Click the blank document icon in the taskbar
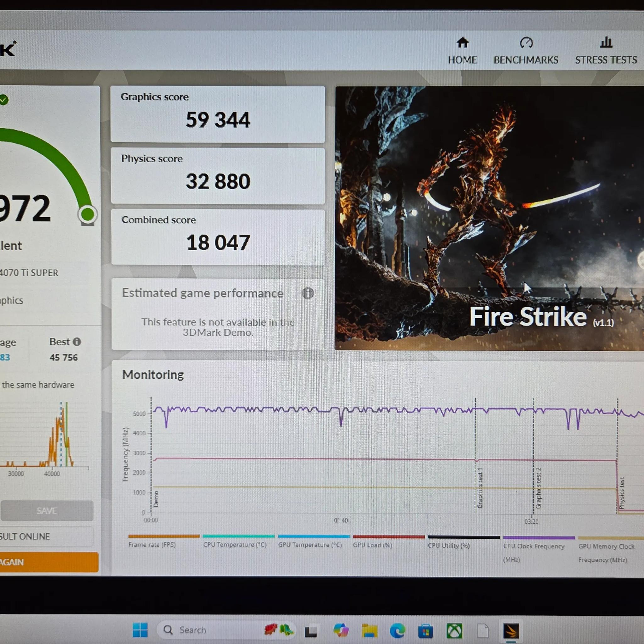The image size is (644, 644). [483, 631]
